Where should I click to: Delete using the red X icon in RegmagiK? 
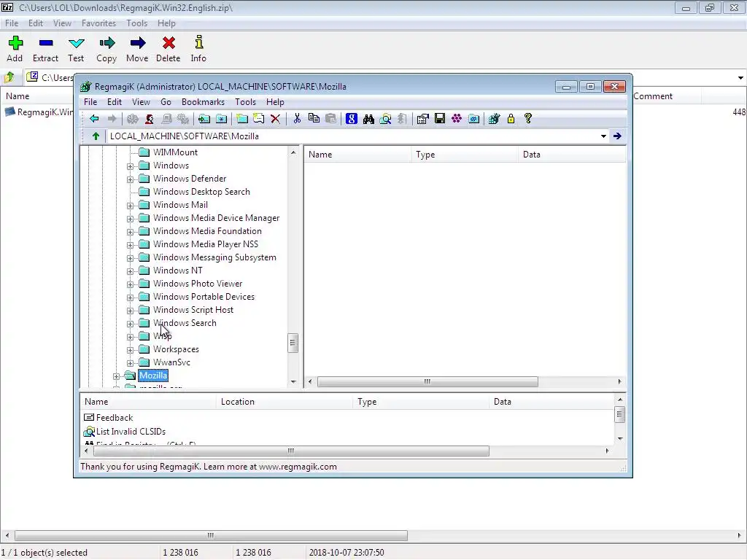[275, 119]
